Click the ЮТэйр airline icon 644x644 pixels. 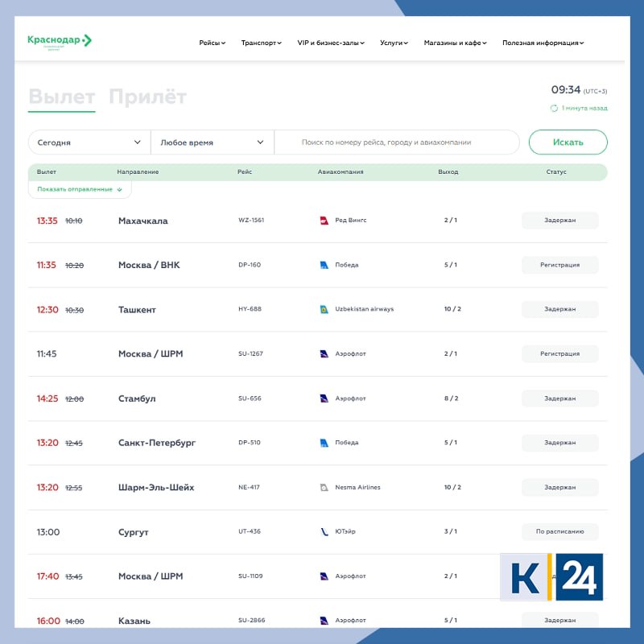point(324,532)
